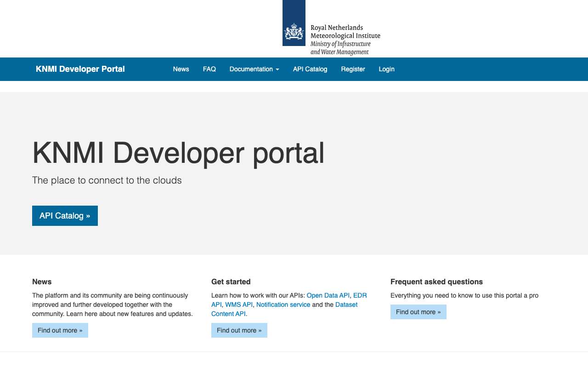
Task: Expand the Documentation dropdown menu
Action: [x=254, y=69]
